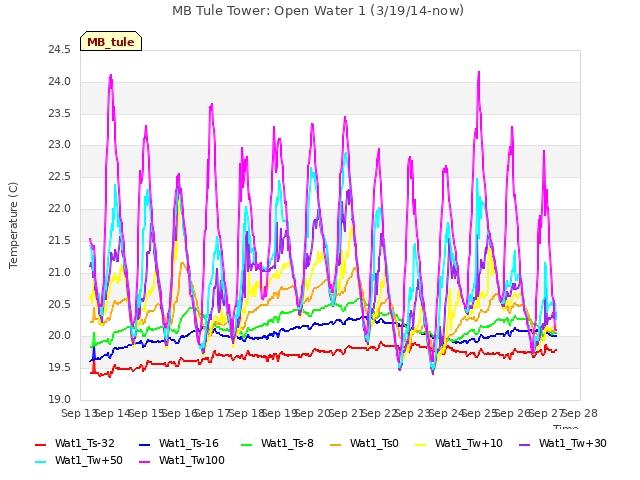Click the orange Watl_Ts0 legend swatch
The width and height of the screenshot is (640, 480).
pos(336,444)
